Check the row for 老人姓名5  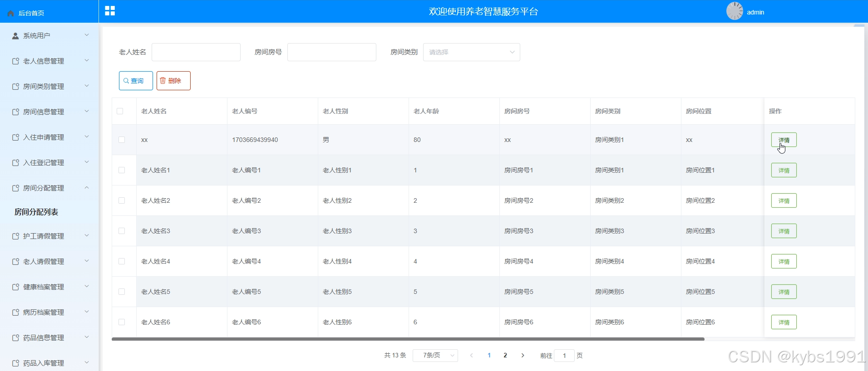[122, 292]
